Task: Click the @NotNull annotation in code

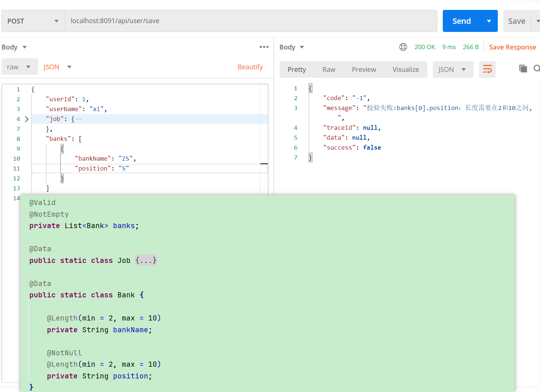Action: [x=64, y=353]
